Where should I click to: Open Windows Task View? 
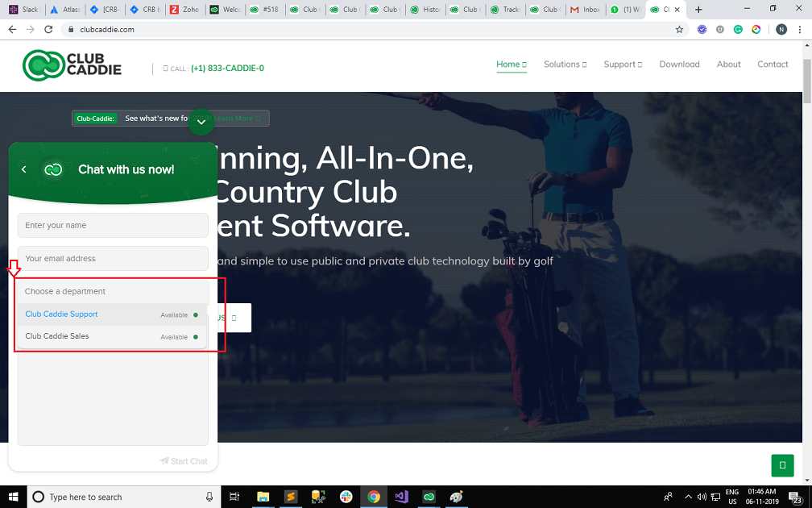[234, 497]
